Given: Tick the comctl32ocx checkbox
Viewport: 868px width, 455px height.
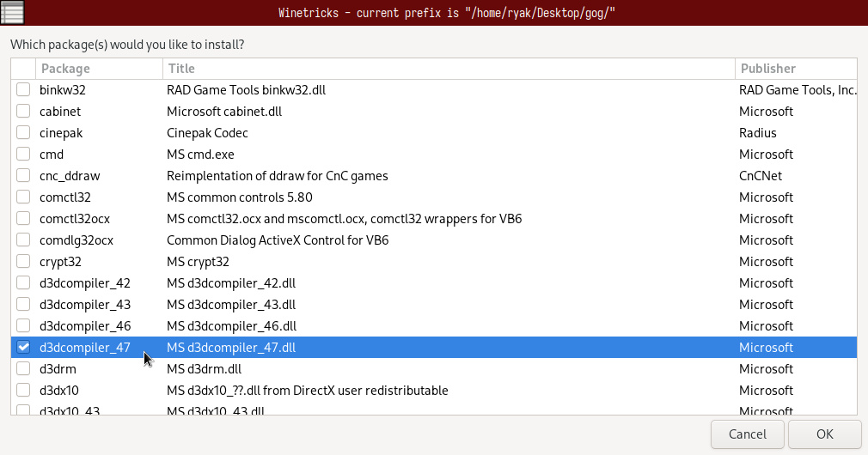Looking at the screenshot, I should coord(23,219).
